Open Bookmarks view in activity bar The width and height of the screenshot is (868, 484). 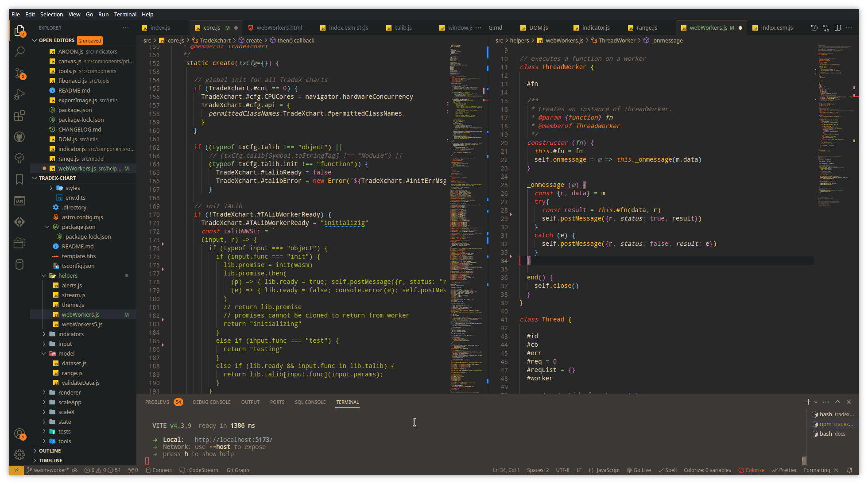tap(19, 179)
